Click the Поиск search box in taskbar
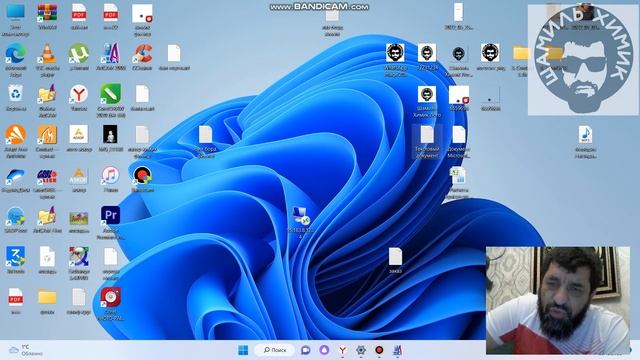The height and width of the screenshot is (360, 640). coord(275,350)
